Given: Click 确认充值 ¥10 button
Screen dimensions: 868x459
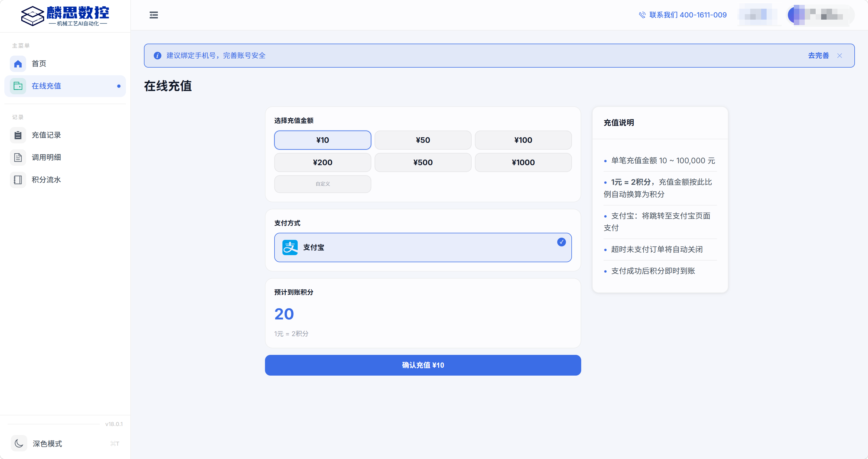Looking at the screenshot, I should [423, 365].
